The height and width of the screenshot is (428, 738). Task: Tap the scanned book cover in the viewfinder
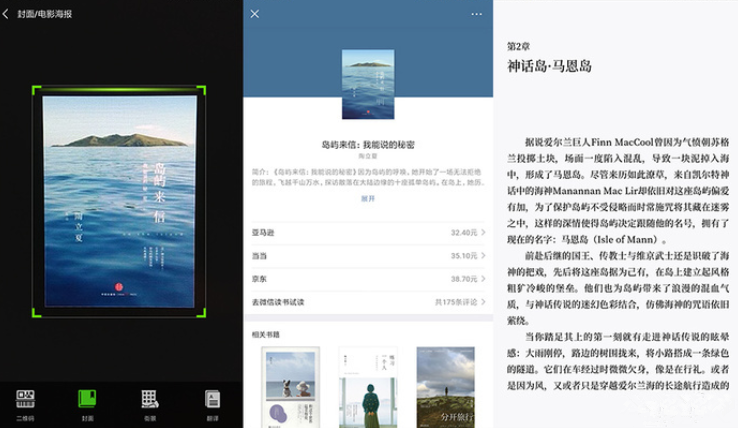pos(120,201)
